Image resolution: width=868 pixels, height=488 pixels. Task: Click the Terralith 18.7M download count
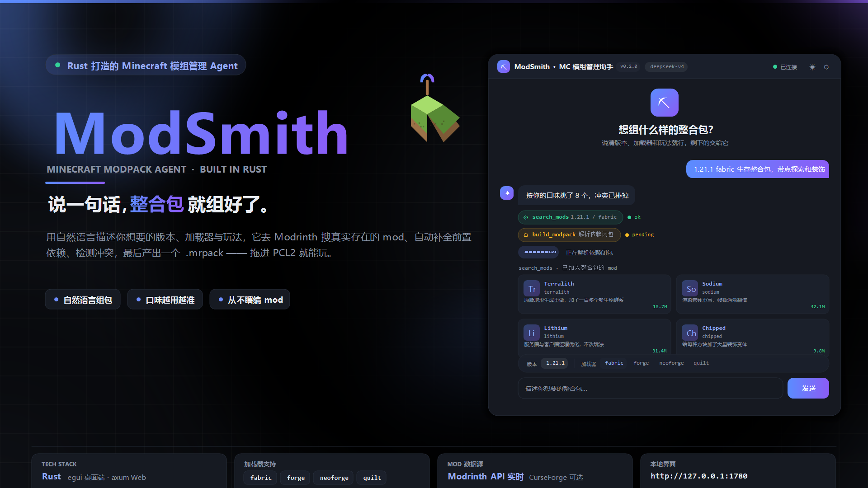tap(660, 307)
